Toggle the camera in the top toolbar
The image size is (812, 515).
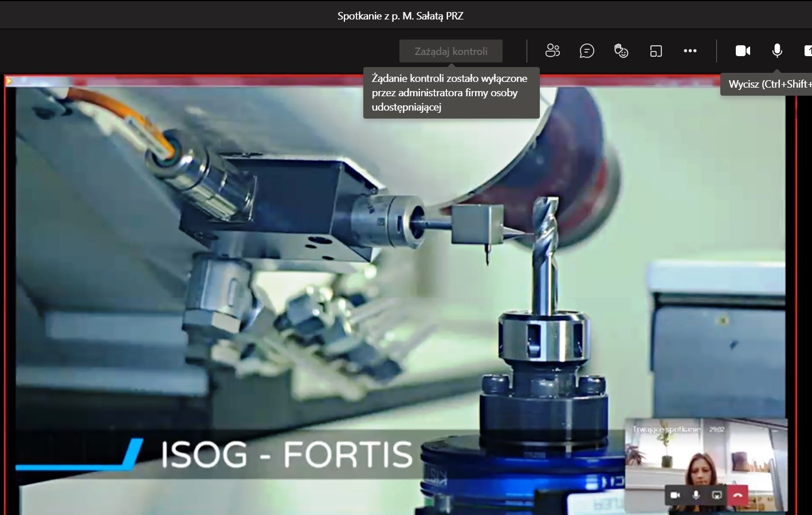(x=743, y=51)
